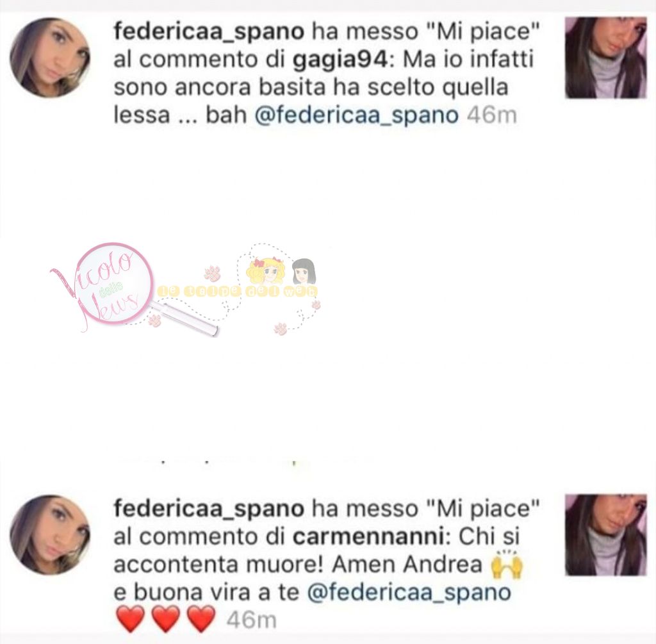The height and width of the screenshot is (644, 656).
Task: Open federicaa_spano avatar in the carmennanni notification
Action: tap(50, 534)
